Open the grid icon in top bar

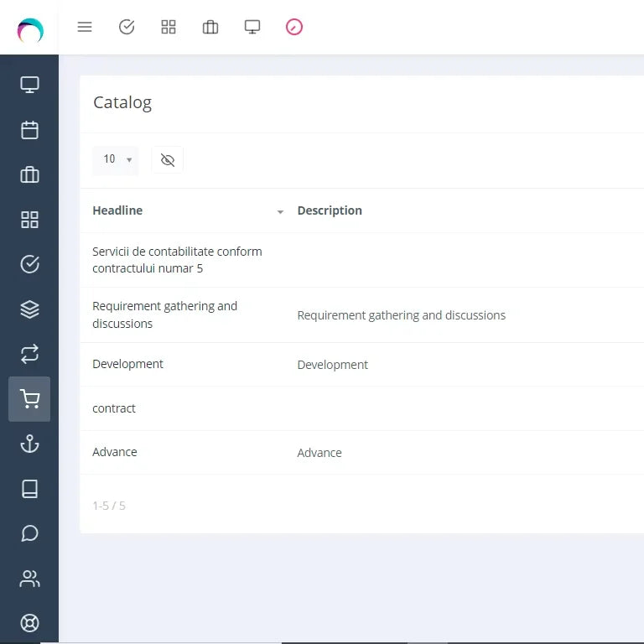(169, 27)
